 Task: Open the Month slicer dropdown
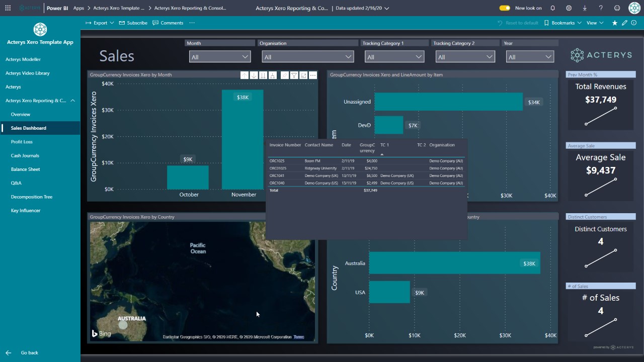[x=220, y=57]
